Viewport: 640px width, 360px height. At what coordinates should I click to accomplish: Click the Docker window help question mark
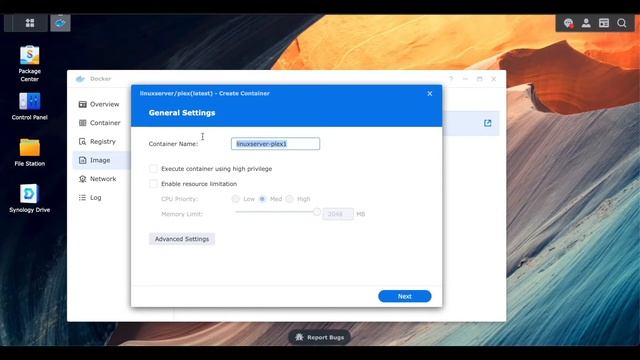pos(451,79)
